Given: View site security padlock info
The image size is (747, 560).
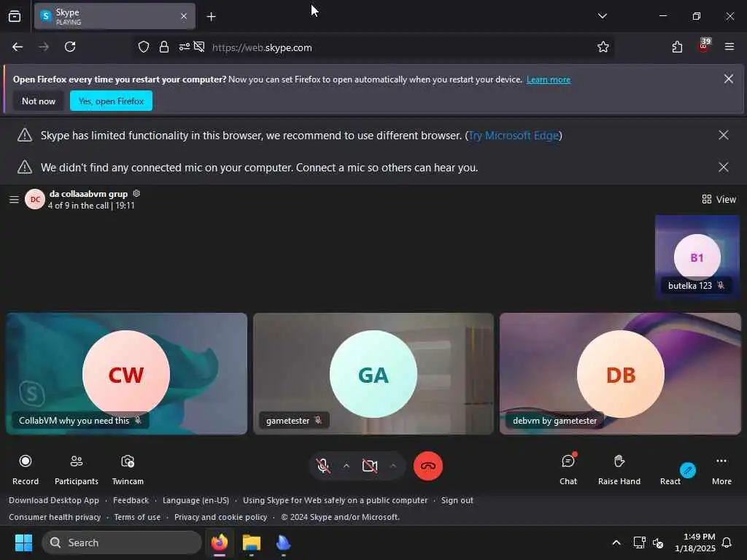Looking at the screenshot, I should (164, 47).
